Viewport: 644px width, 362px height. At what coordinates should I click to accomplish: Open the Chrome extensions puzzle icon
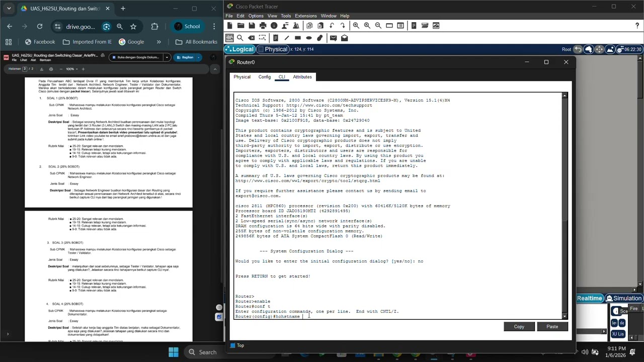154,27
